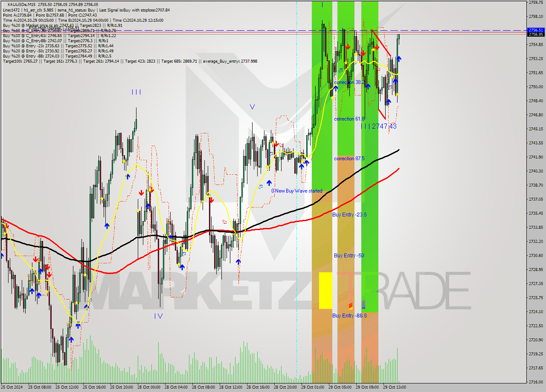Click the '25 Oct 12:00' time label
The image size is (546, 392).
coord(67,387)
